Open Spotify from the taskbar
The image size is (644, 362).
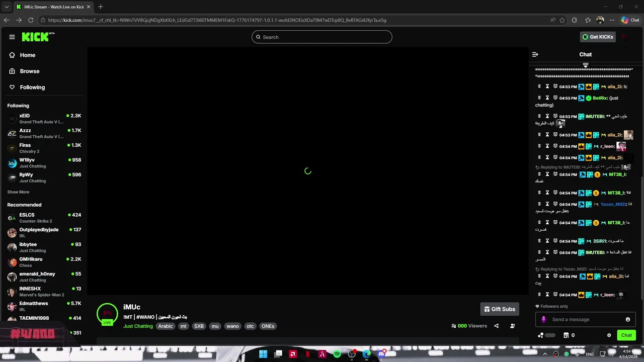point(337,354)
